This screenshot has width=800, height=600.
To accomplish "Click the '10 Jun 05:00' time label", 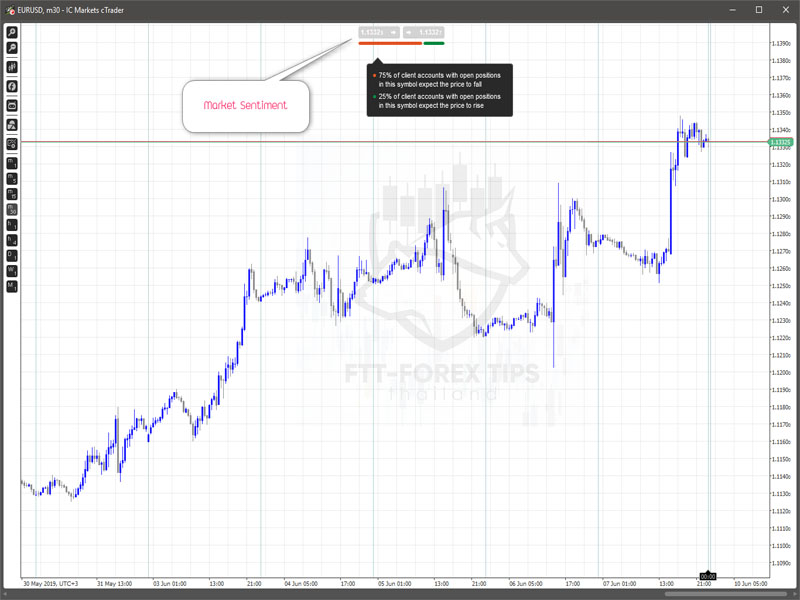I will pos(751,583).
